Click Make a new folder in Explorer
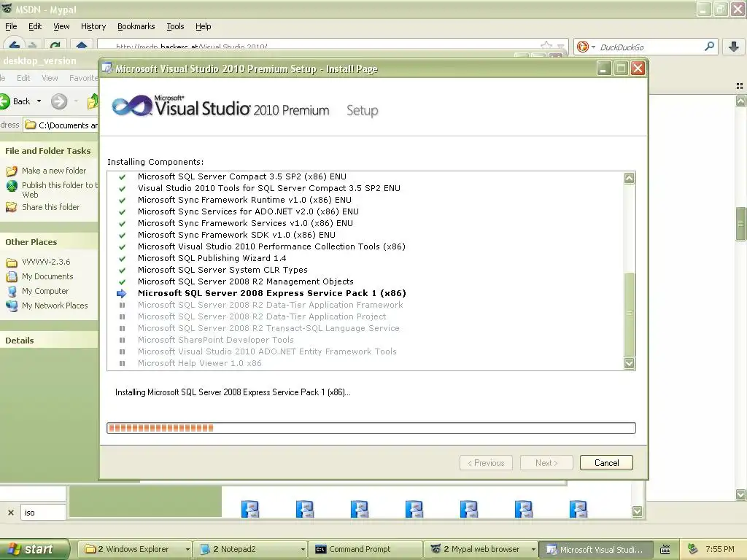 click(x=54, y=171)
